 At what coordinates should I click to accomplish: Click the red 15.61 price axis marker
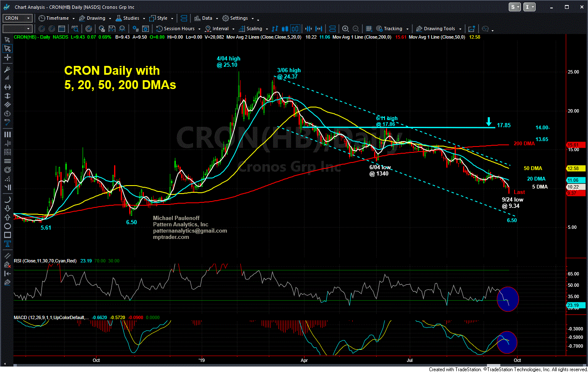tap(576, 145)
